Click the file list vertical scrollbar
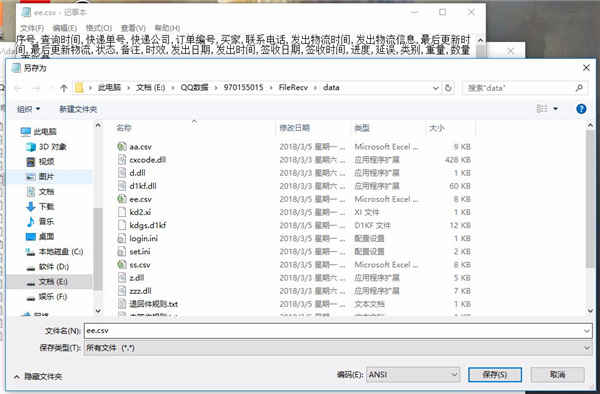The height and width of the screenshot is (394, 600). (x=590, y=199)
